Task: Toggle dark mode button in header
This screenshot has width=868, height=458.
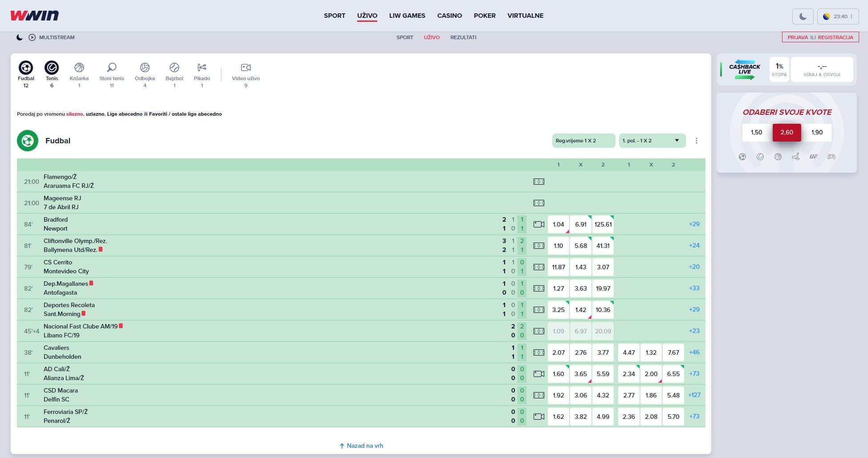Action: tap(803, 16)
